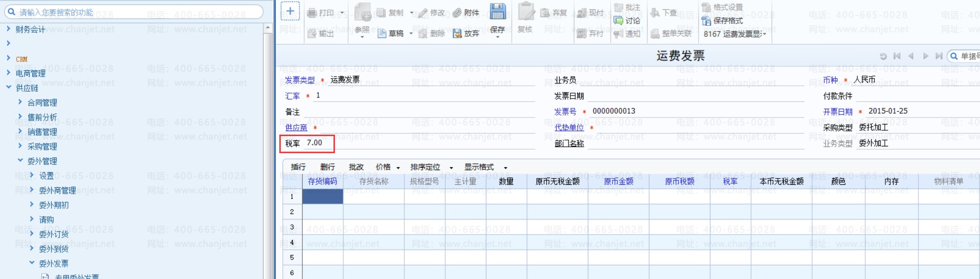980x279 pixels.
Task: Expand the 采购管理 tree node
Action: tap(20, 146)
